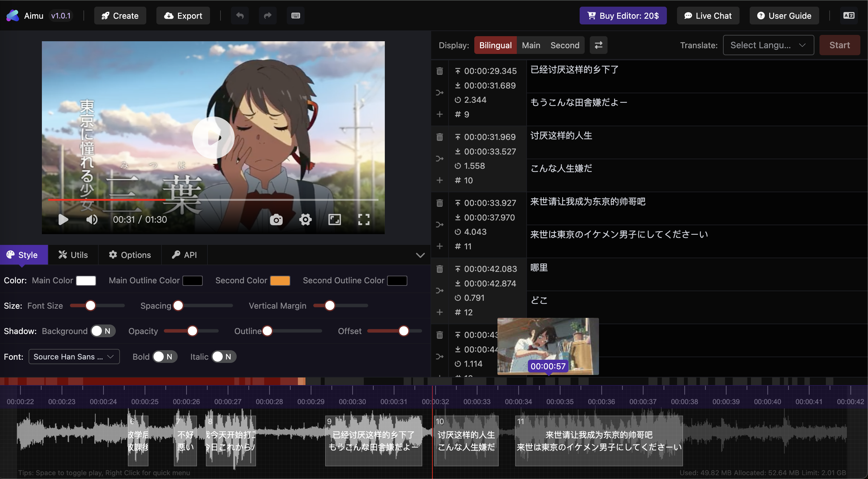Click subtitle #9 start time 00:00:29.345
Viewport: 868px width, 479px height.
tap(490, 71)
